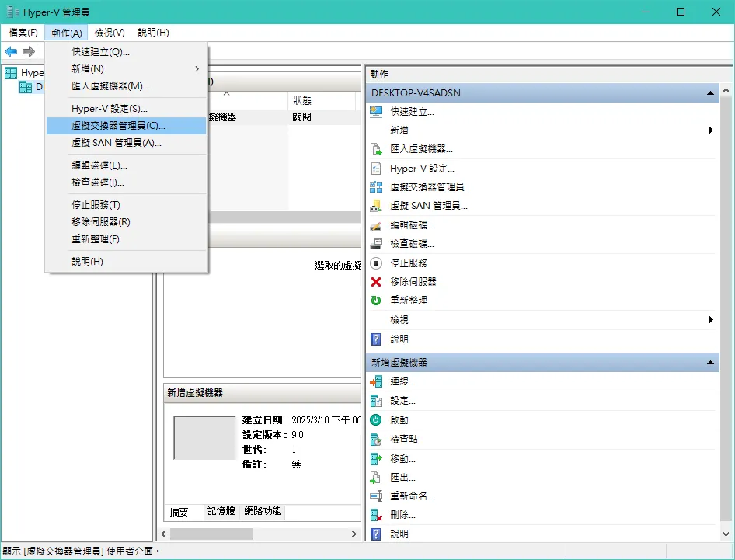The image size is (735, 560).
Task: Click horizontal scrollbar left arrow
Action: tap(164, 534)
